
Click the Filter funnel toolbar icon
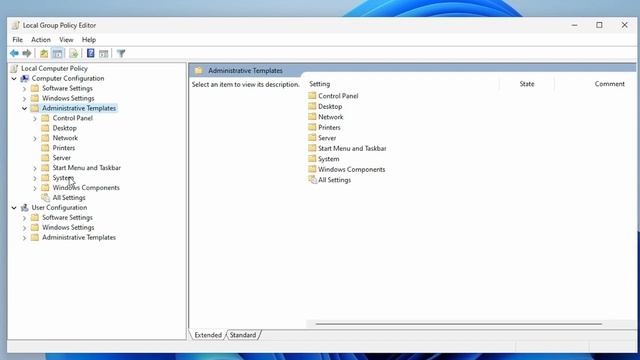coord(121,53)
